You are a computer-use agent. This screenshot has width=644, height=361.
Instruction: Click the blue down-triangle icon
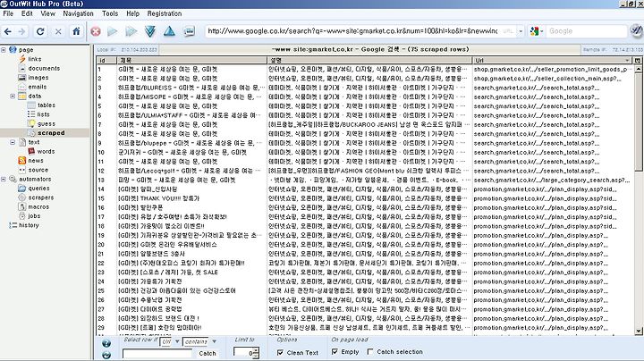tap(150, 31)
